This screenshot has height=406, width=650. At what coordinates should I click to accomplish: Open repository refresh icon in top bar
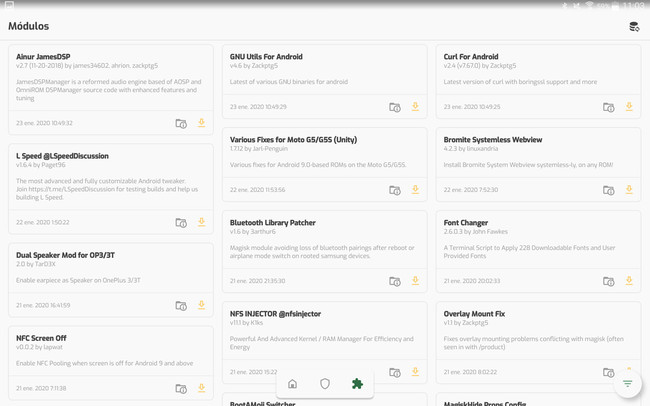click(634, 27)
